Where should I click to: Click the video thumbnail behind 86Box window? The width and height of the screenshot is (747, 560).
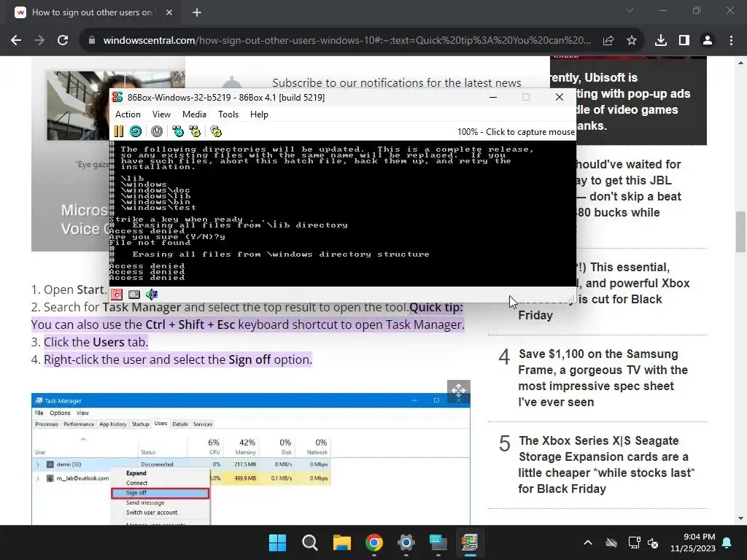tap(79, 105)
